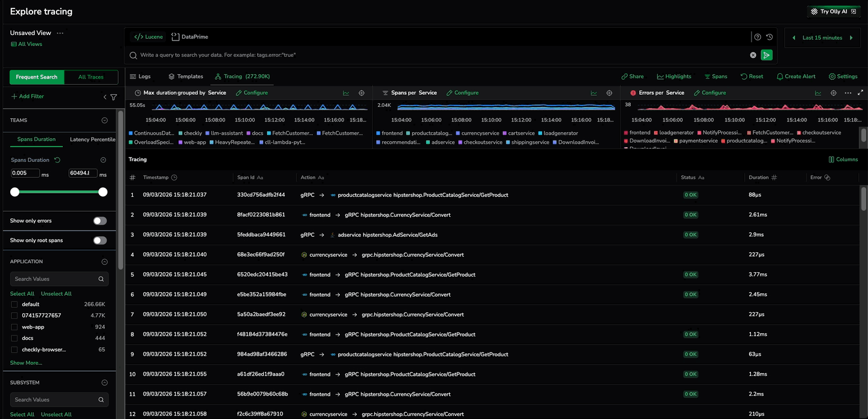868x419 pixels.
Task: Run the search query with green arrow button
Action: (x=766, y=55)
